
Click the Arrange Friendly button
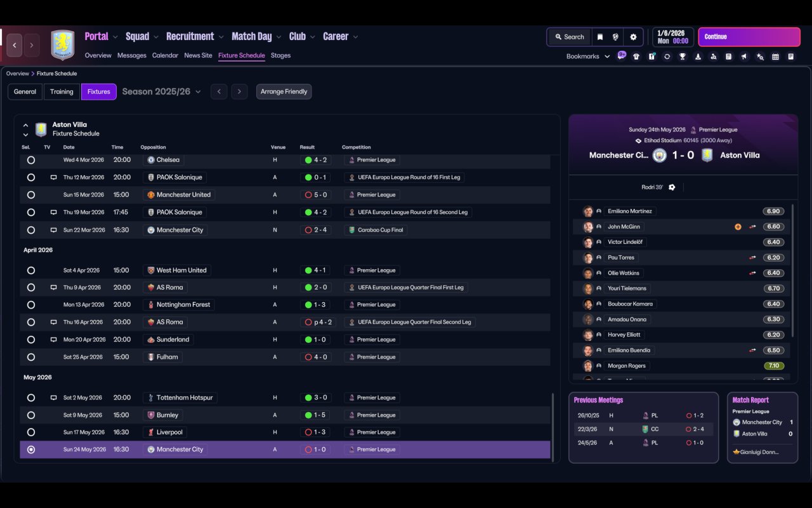(x=284, y=91)
